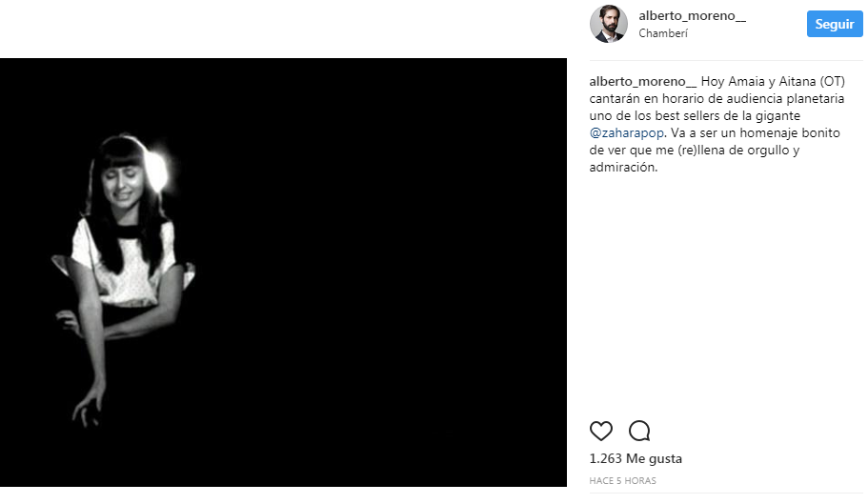The image size is (868, 504).
Task: Like the post with the heart icon
Action: (x=601, y=431)
